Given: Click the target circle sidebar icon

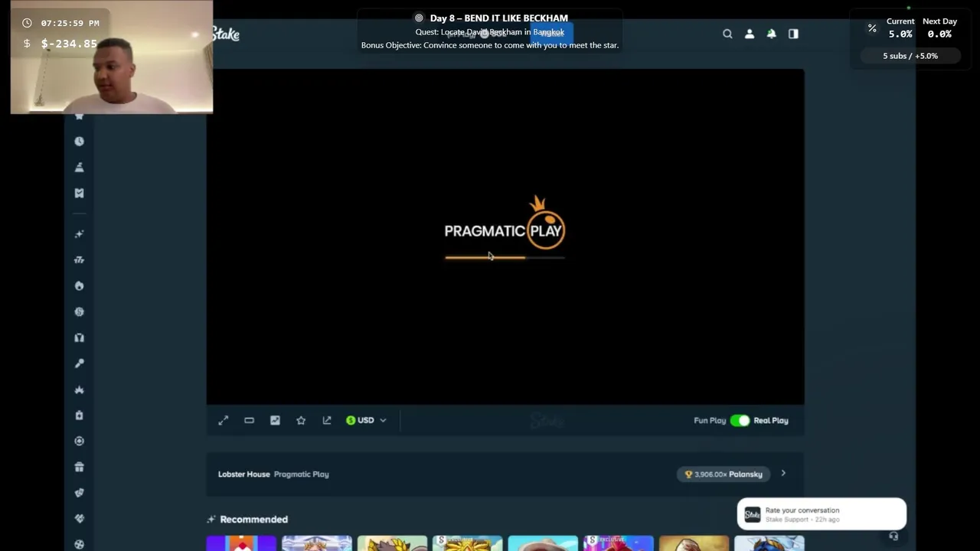Looking at the screenshot, I should click(x=79, y=441).
